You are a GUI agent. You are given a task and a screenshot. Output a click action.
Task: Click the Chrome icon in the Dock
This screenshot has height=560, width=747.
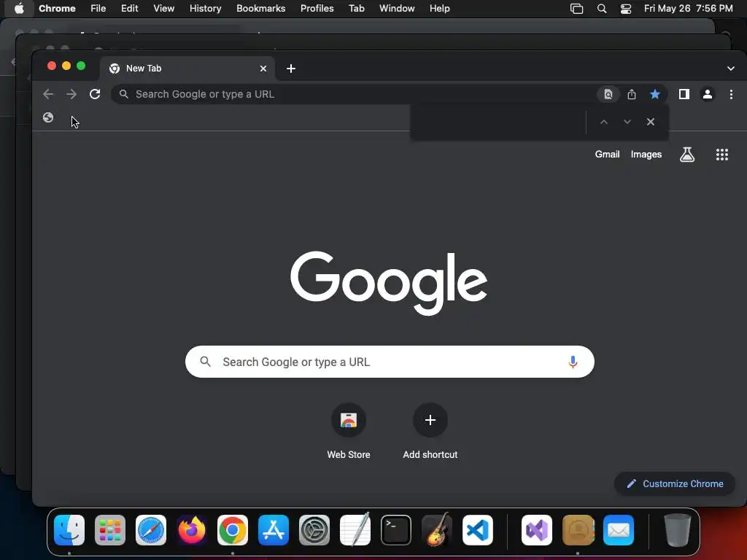click(x=233, y=530)
